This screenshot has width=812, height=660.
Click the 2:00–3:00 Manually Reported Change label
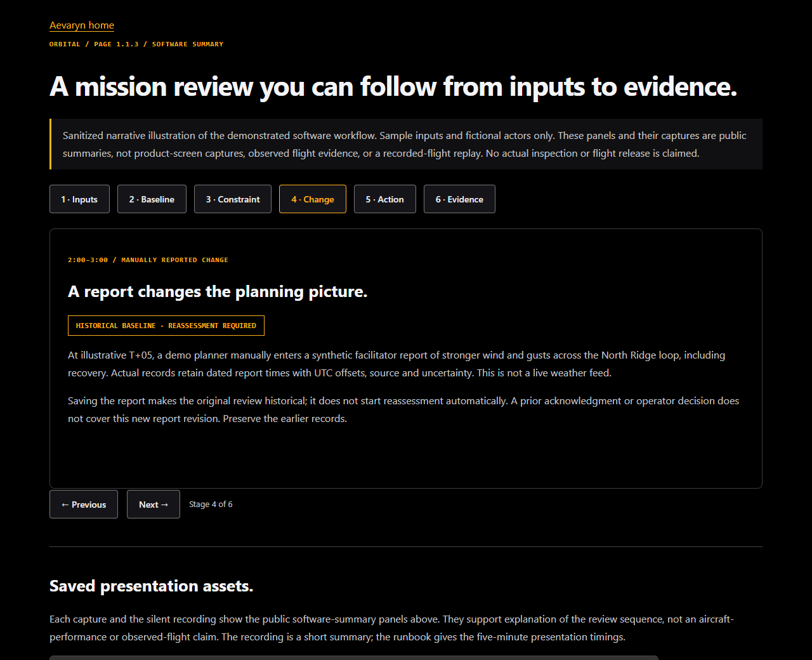point(148,260)
